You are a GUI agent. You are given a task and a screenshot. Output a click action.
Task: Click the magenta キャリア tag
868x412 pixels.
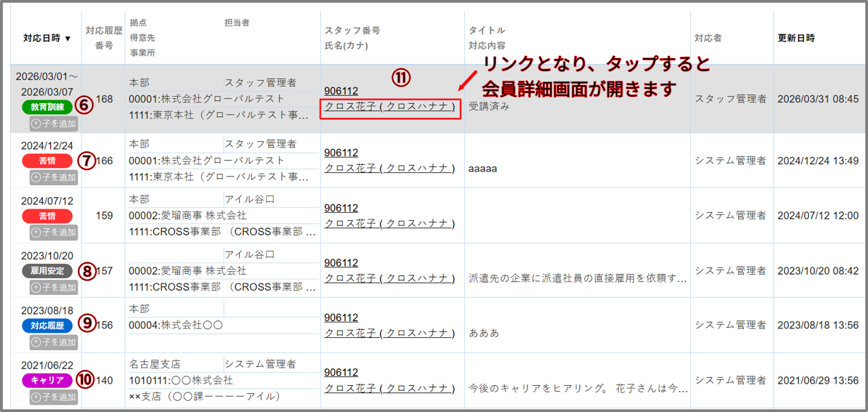(x=47, y=380)
